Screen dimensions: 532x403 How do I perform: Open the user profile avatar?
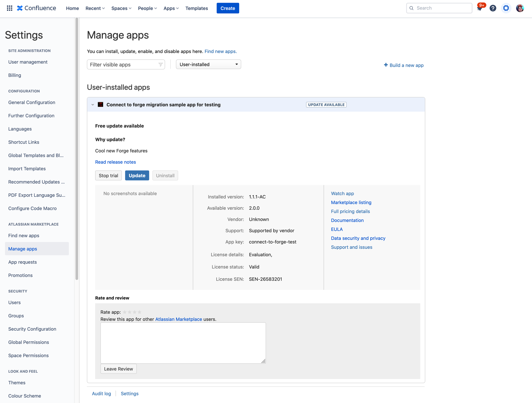520,8
